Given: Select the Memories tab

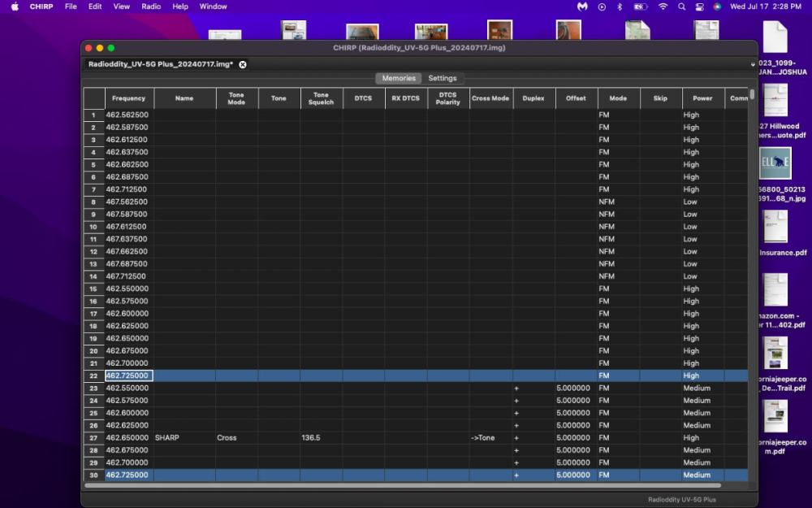Looking at the screenshot, I should (399, 78).
